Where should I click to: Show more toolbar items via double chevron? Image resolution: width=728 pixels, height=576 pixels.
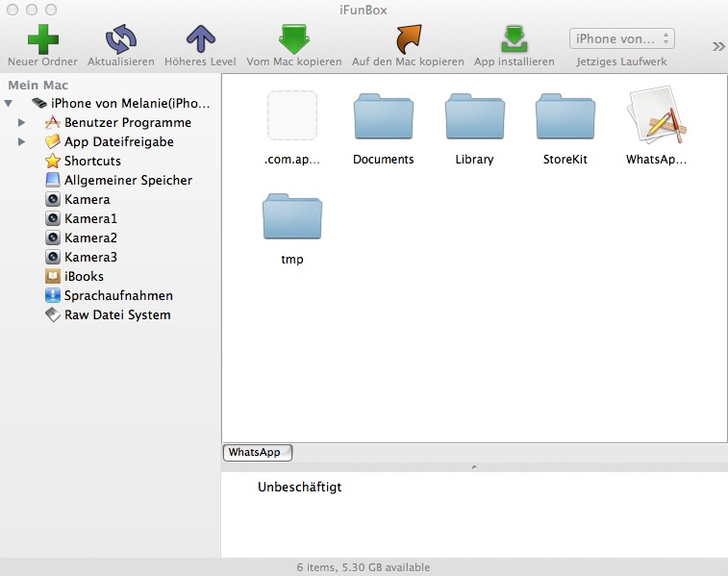click(x=718, y=46)
